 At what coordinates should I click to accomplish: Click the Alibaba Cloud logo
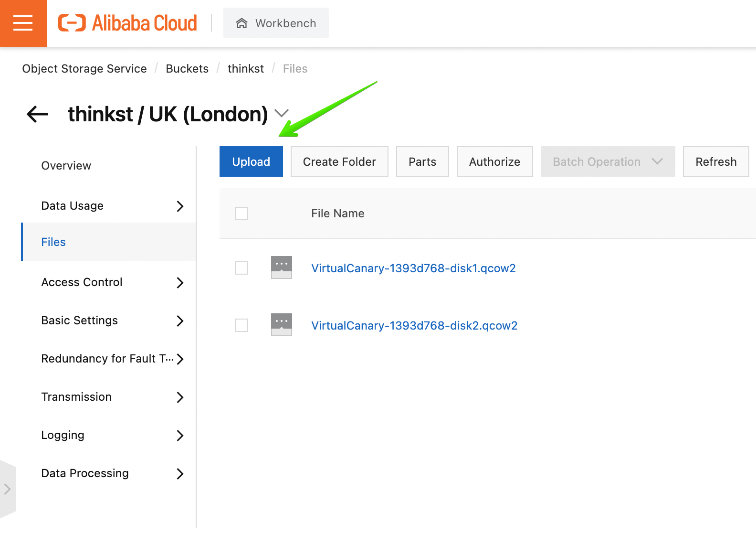[127, 23]
